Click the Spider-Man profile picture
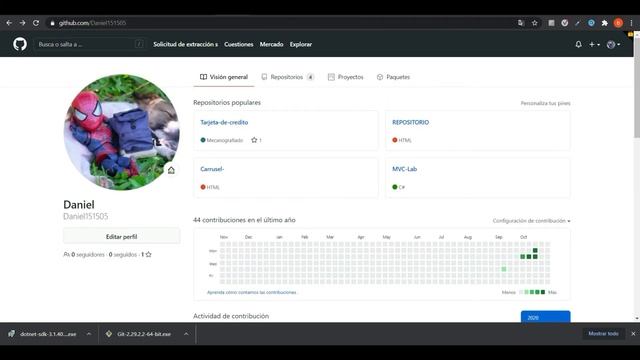 click(121, 132)
